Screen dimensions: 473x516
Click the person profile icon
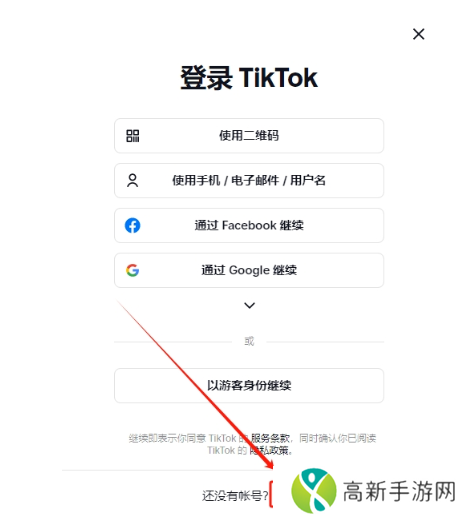[x=132, y=180]
